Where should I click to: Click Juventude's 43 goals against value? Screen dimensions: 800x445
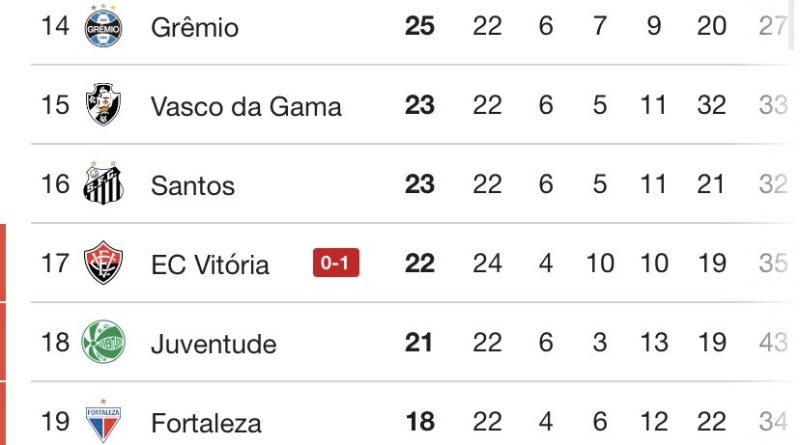point(773,342)
